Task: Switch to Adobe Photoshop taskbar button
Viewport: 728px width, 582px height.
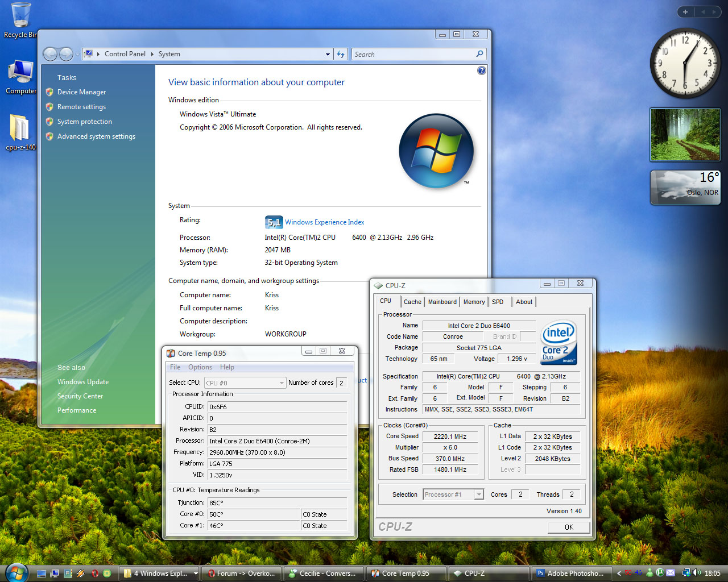Action: 571,573
